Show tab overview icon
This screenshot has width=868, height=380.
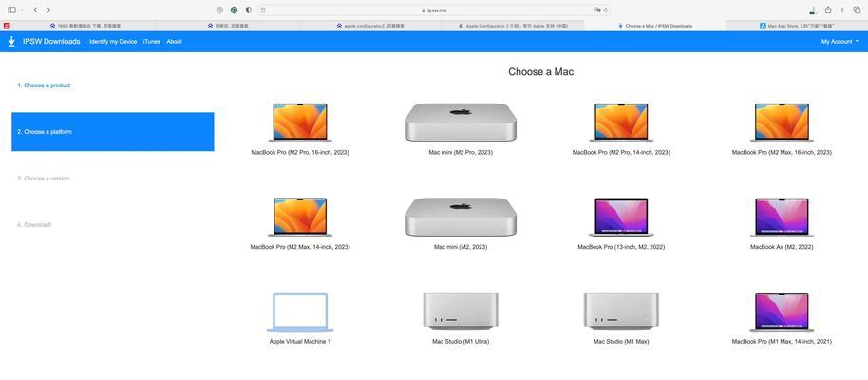tap(857, 9)
